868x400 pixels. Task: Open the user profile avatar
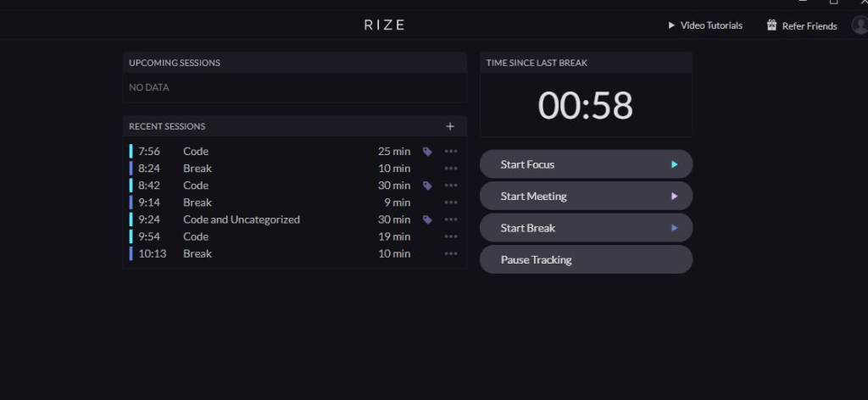(860, 25)
